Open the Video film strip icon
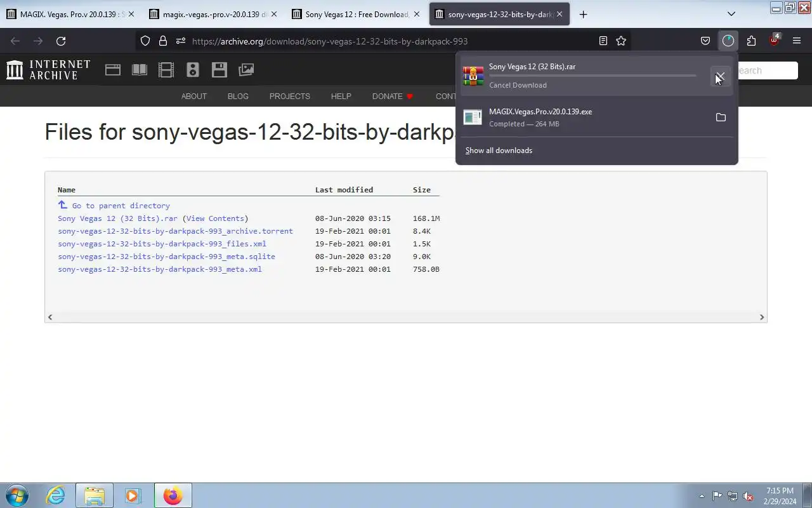Screen dimensions: 812x508 [x=166, y=70]
